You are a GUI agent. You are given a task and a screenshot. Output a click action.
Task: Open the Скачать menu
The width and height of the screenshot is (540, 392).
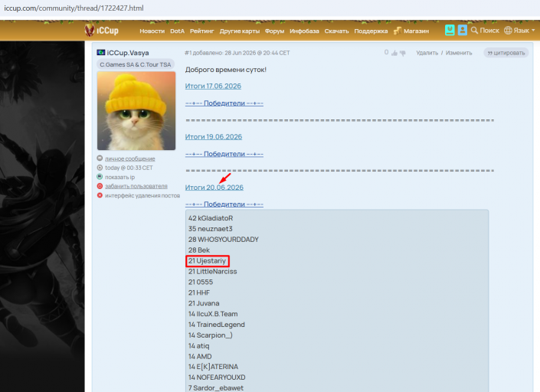pyautogui.click(x=336, y=31)
